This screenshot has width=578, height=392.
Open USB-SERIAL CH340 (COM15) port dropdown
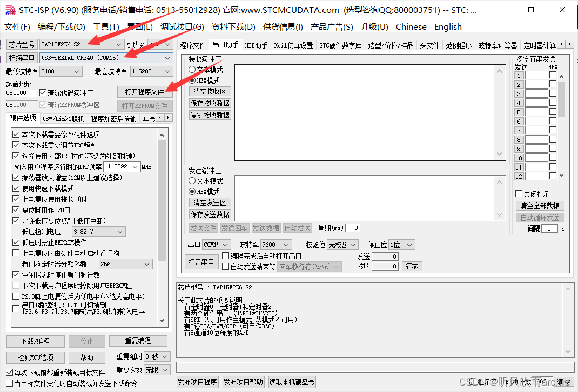tap(106, 58)
